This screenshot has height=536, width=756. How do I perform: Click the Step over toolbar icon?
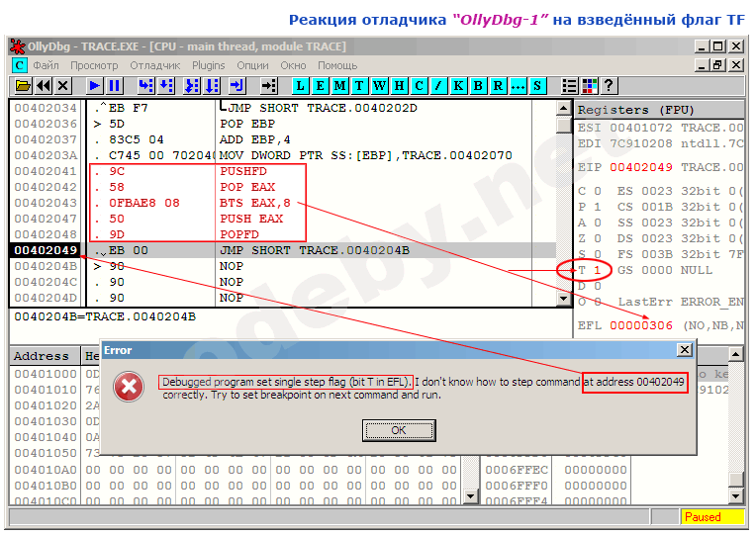pyautogui.click(x=166, y=86)
